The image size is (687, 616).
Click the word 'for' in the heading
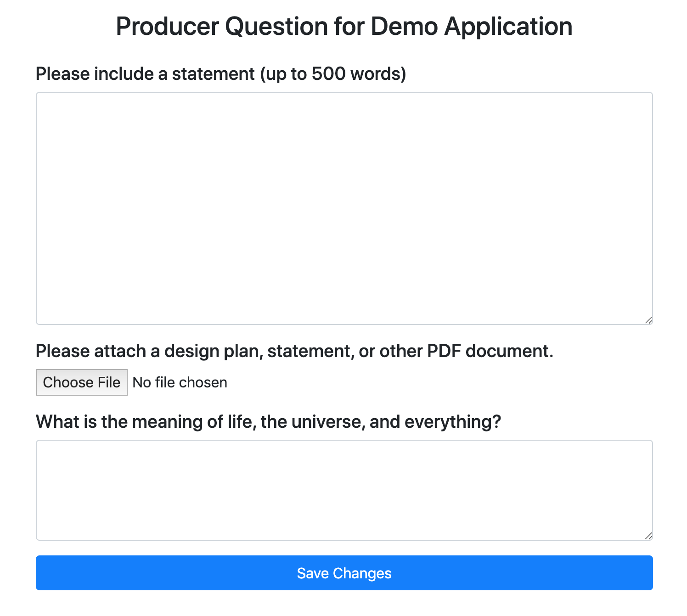[x=349, y=27]
